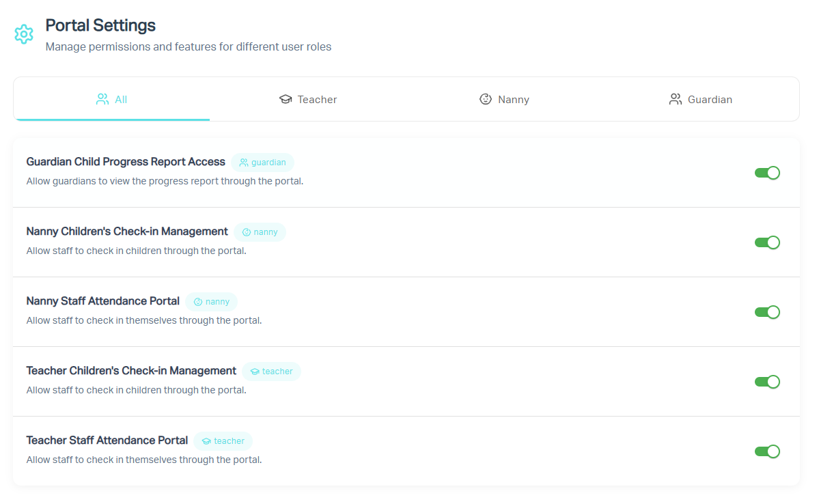Viewport: 819px width, 504px height.
Task: Click nanny badge beside Nanny Staff Attendance Portal
Action: coord(211,302)
